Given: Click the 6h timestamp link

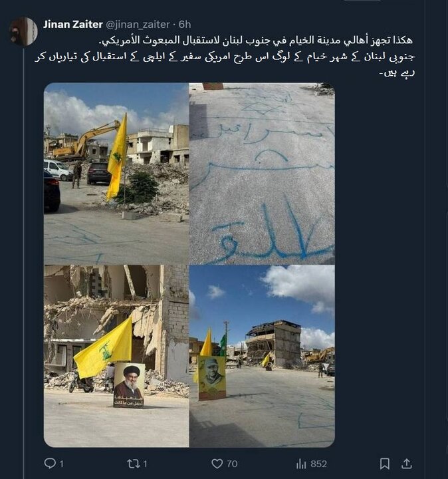Looking at the screenshot, I should (185, 25).
